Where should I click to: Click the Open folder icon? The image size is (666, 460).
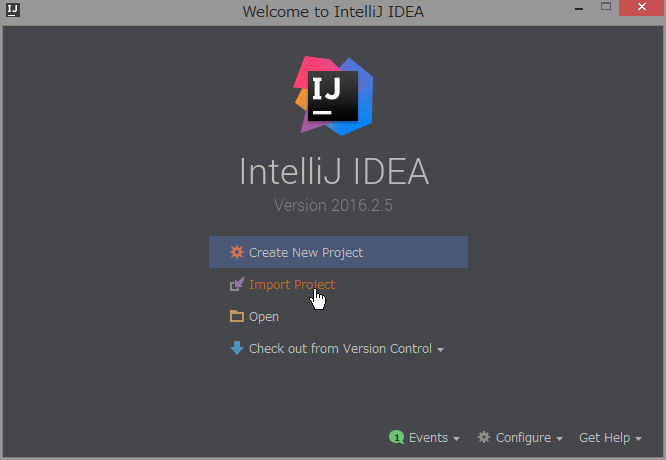pyautogui.click(x=236, y=317)
